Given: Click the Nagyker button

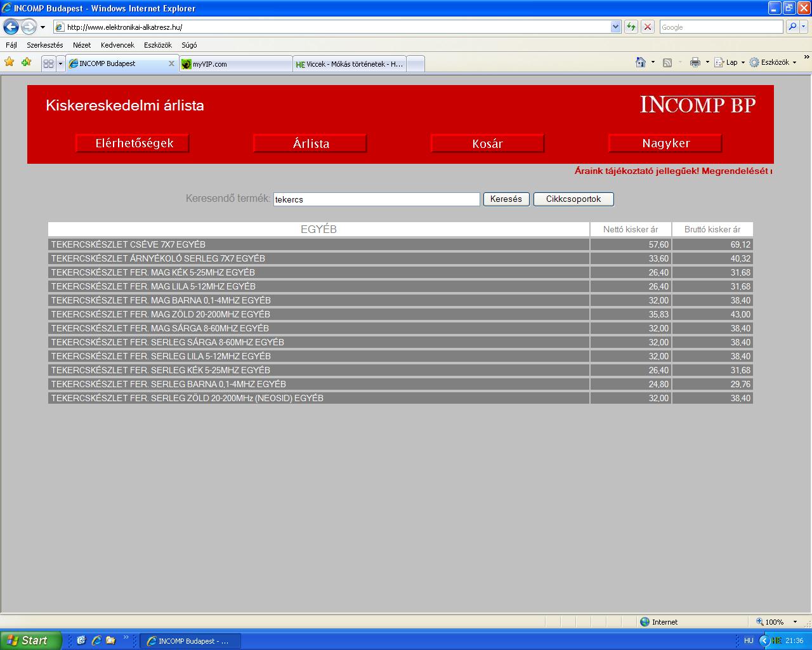Looking at the screenshot, I should 665,143.
